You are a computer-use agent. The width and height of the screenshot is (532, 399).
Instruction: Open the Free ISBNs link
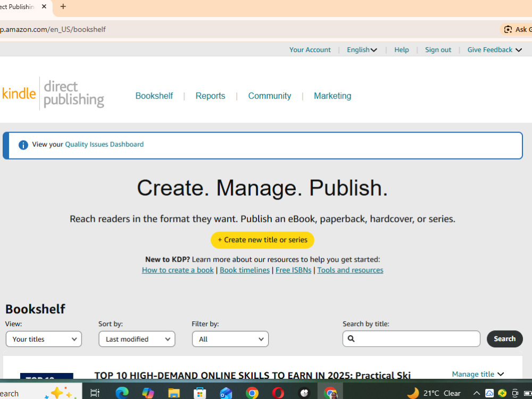tap(293, 270)
